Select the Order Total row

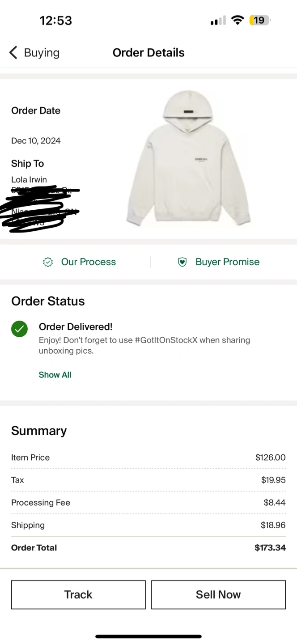[148, 547]
